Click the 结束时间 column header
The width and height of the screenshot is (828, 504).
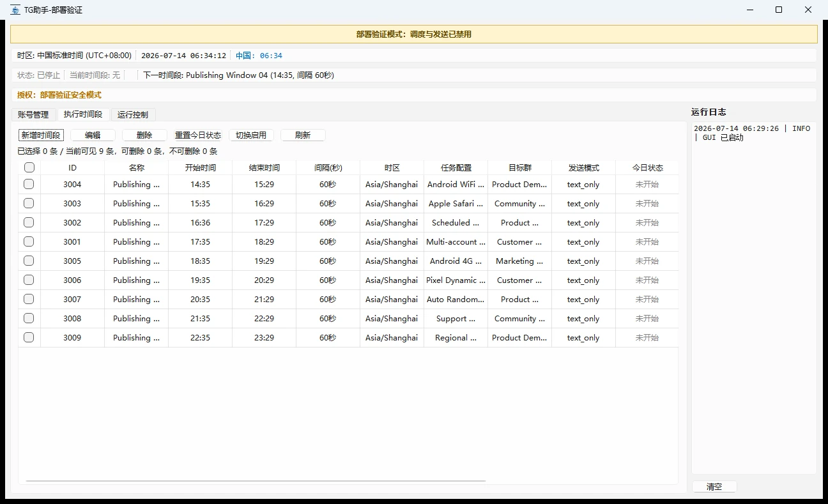point(264,167)
